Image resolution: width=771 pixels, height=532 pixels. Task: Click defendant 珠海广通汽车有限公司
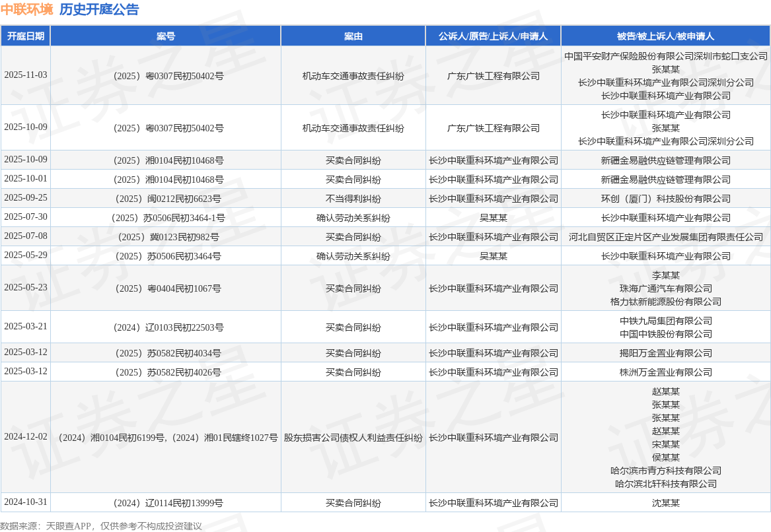[x=666, y=288]
